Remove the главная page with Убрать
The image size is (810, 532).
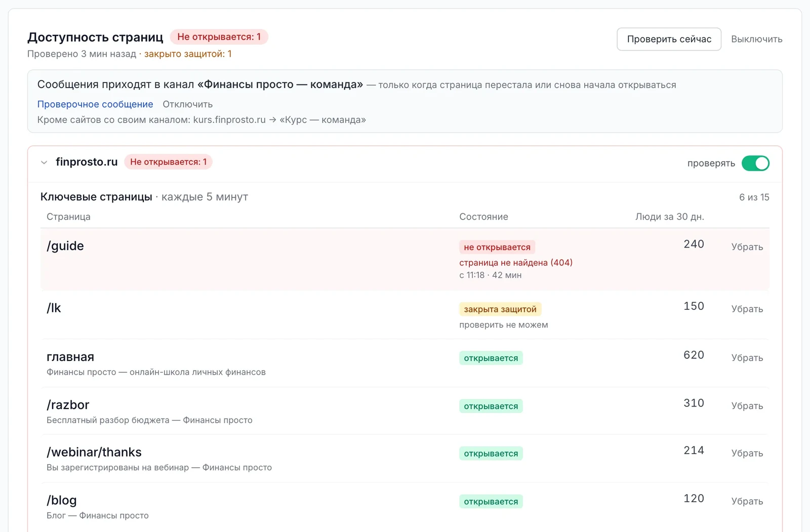point(747,358)
